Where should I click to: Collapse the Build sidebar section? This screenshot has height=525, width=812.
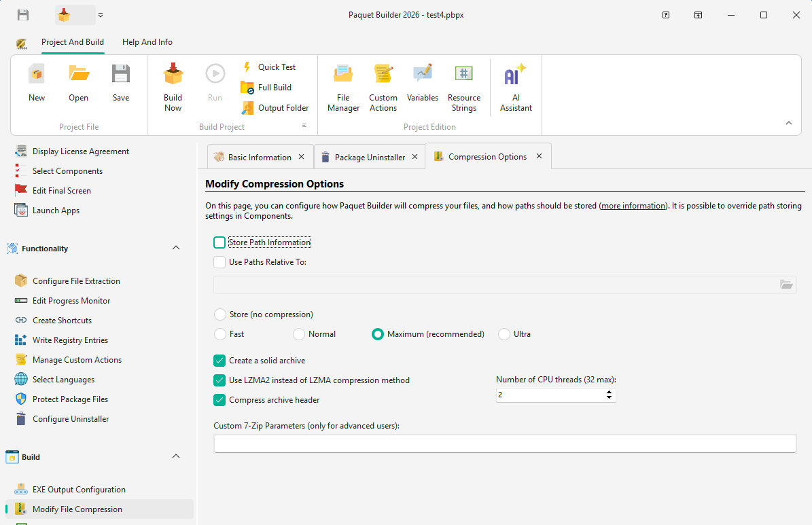[x=175, y=456]
